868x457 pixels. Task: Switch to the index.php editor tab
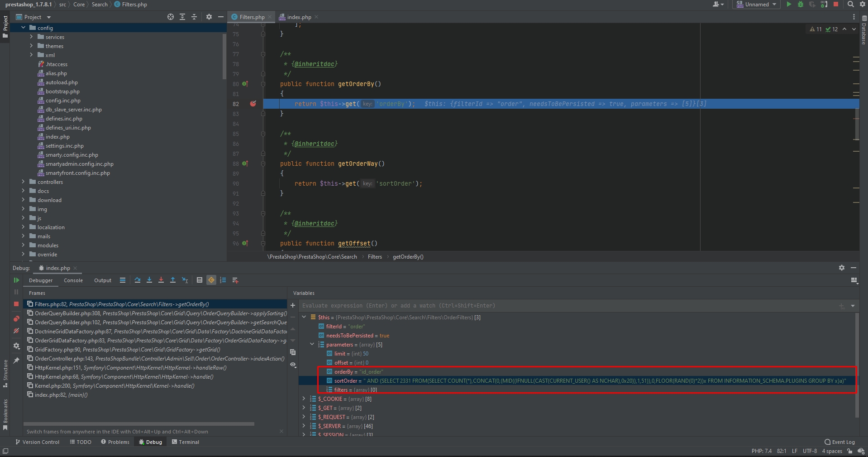coord(299,17)
